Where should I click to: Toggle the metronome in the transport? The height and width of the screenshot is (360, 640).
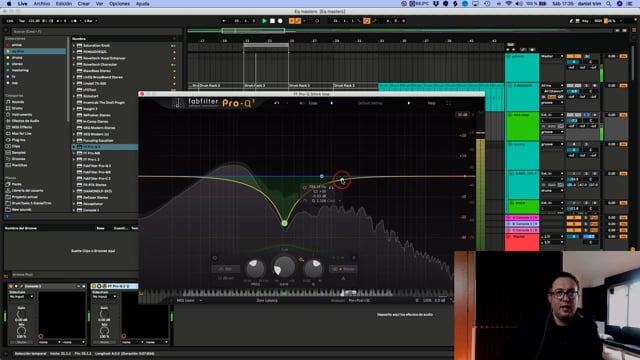75,21
